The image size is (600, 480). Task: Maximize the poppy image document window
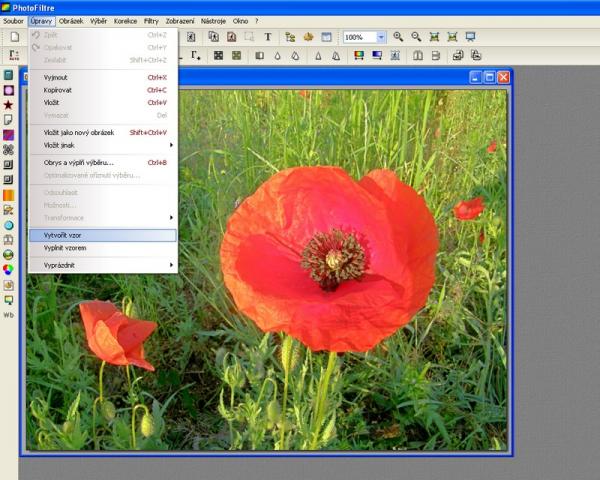[x=489, y=77]
